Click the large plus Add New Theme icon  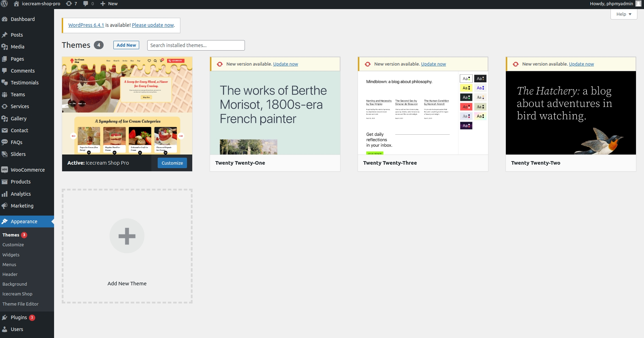[127, 236]
